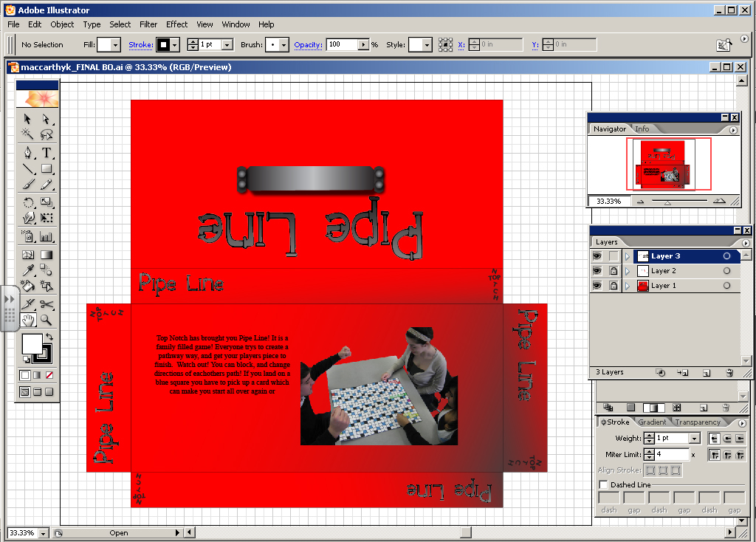Select the Selection (black arrow) tool
The image size is (756, 542).
(27, 119)
